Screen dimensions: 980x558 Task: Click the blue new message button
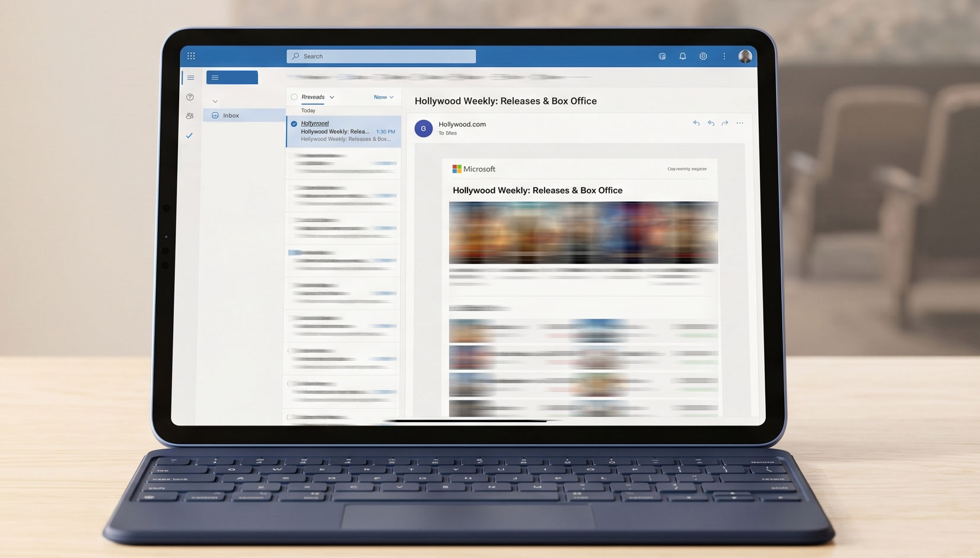pyautogui.click(x=232, y=78)
